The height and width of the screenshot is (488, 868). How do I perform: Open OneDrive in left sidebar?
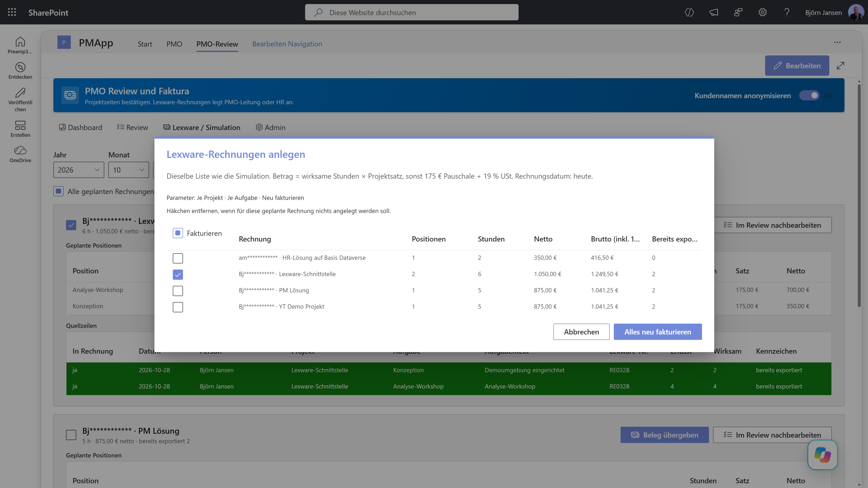pos(20,154)
